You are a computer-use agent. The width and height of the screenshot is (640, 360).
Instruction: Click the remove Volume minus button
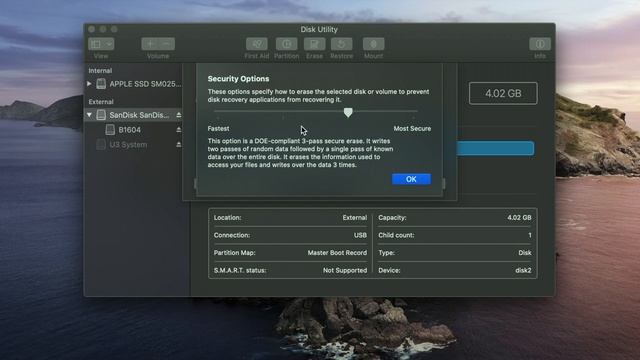(x=167, y=44)
